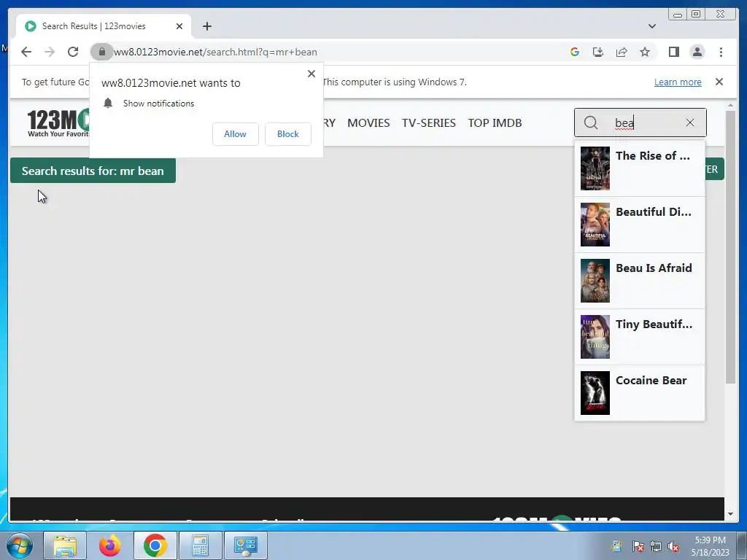Clear the search box text
This screenshot has height=560, width=747.
[x=690, y=122]
